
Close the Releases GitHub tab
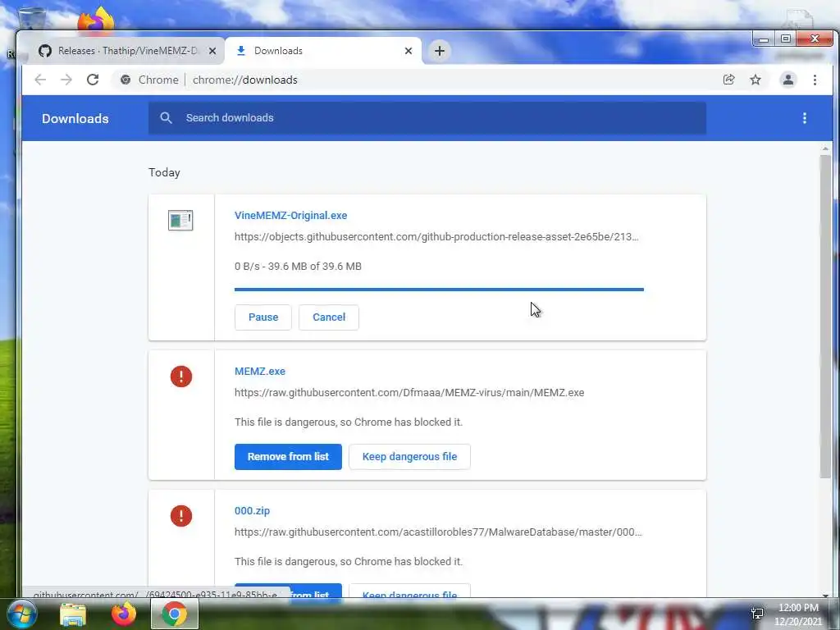[x=212, y=51]
